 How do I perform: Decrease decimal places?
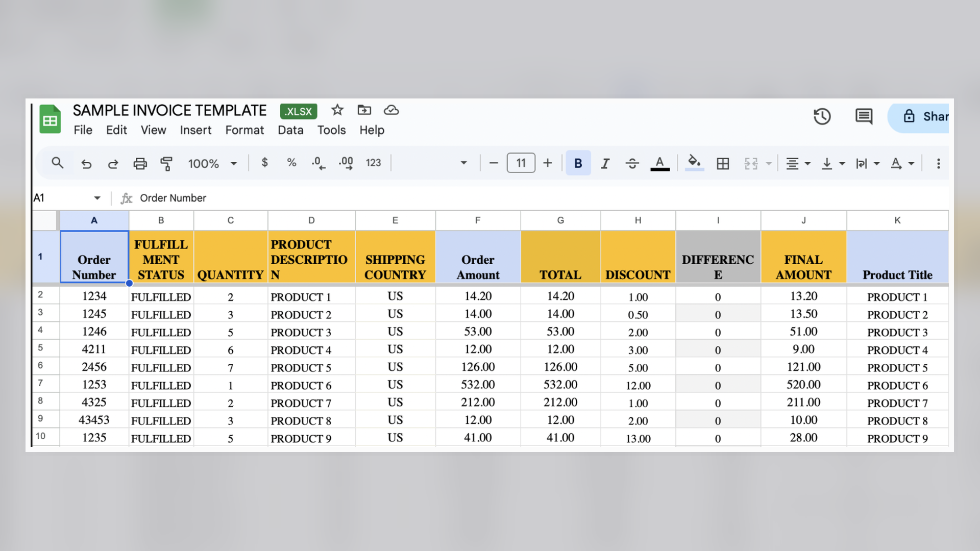pyautogui.click(x=318, y=163)
